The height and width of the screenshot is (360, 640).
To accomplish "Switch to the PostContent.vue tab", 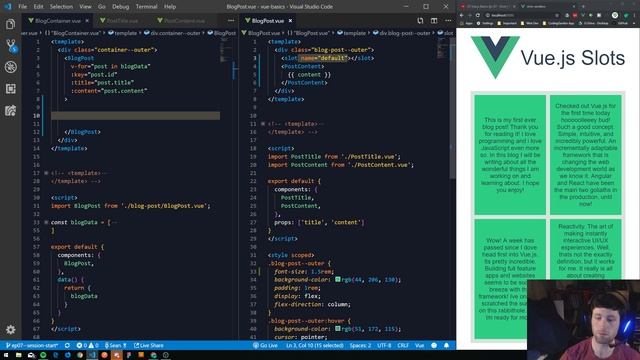I will pyautogui.click(x=184, y=21).
